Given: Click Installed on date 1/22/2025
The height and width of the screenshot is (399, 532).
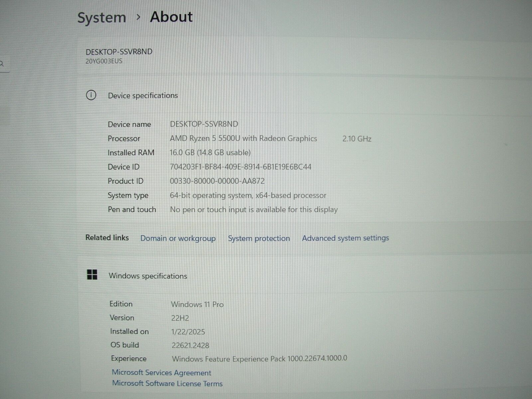Looking at the screenshot, I should tap(188, 332).
